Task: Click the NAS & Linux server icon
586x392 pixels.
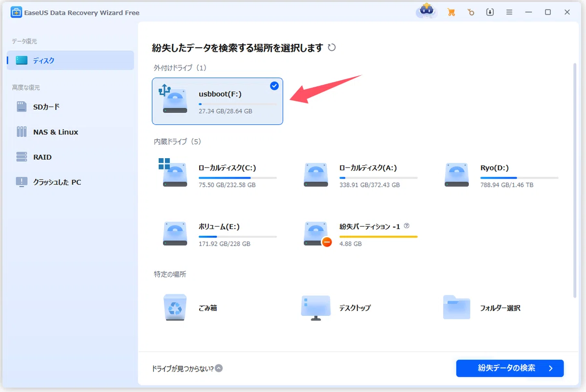Action: click(21, 132)
